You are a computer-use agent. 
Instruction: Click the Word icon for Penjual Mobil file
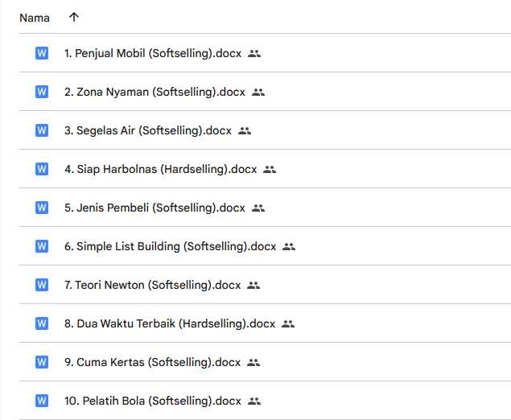[42, 54]
